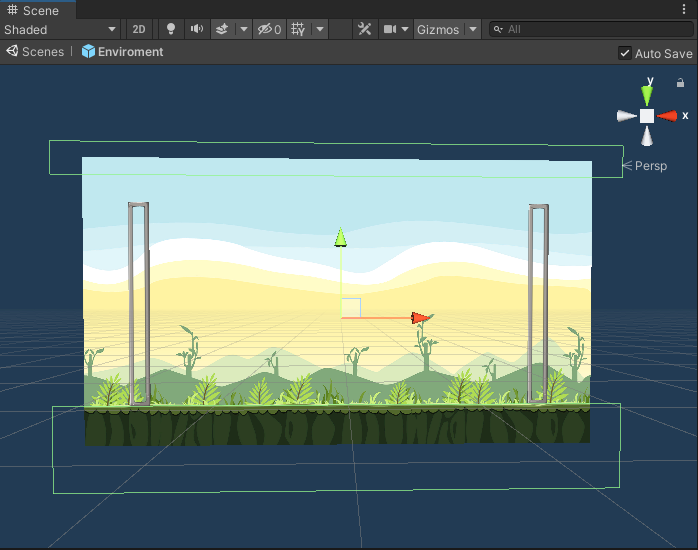Click the Scenes breadcrumb

[35, 52]
